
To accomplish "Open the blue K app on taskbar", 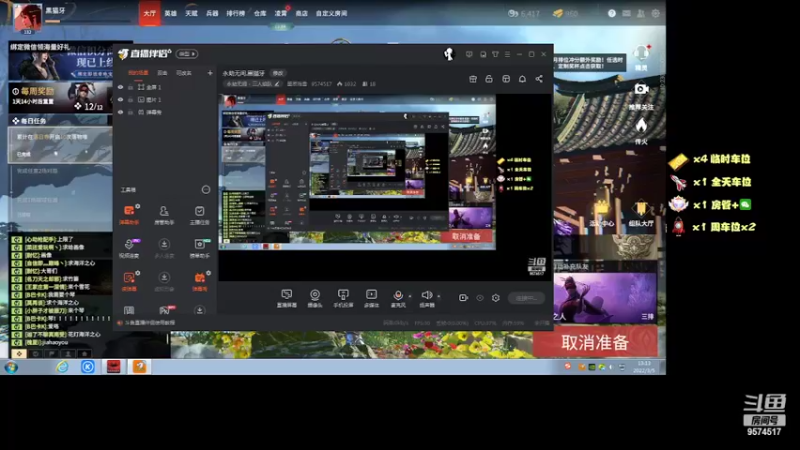I will [88, 367].
